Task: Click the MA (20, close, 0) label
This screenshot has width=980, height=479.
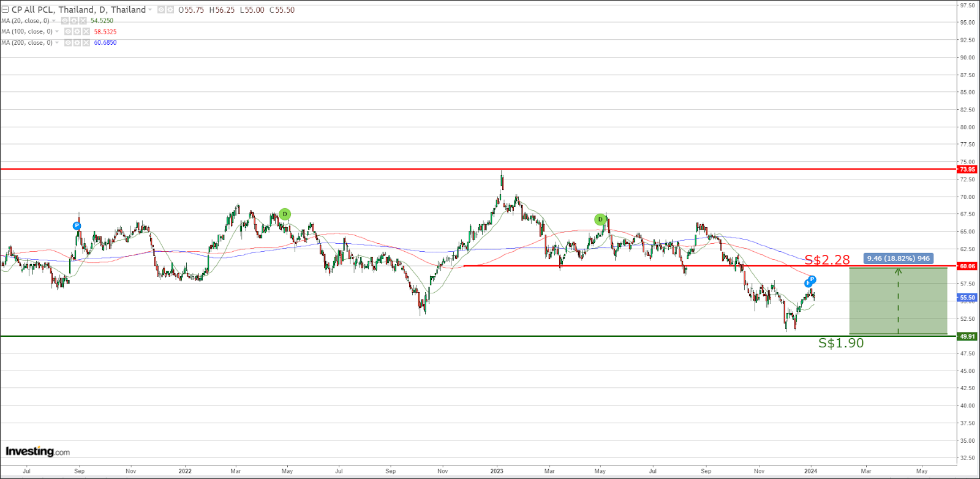Action: coord(25,21)
